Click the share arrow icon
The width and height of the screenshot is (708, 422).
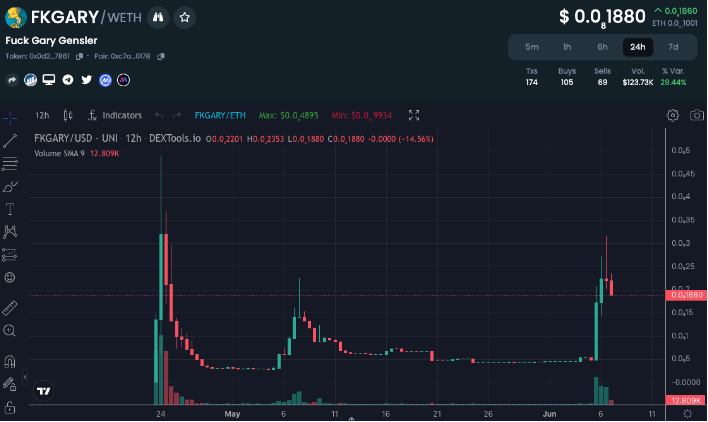(12, 79)
